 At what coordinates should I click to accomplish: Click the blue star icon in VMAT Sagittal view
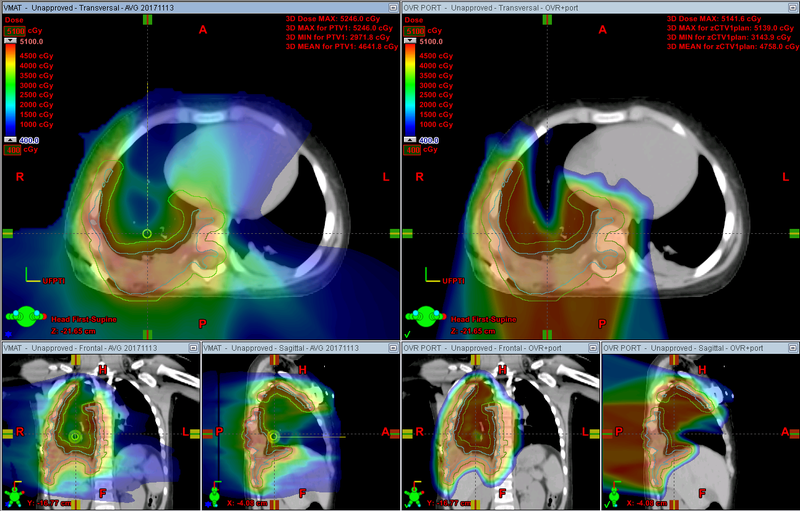(x=208, y=504)
